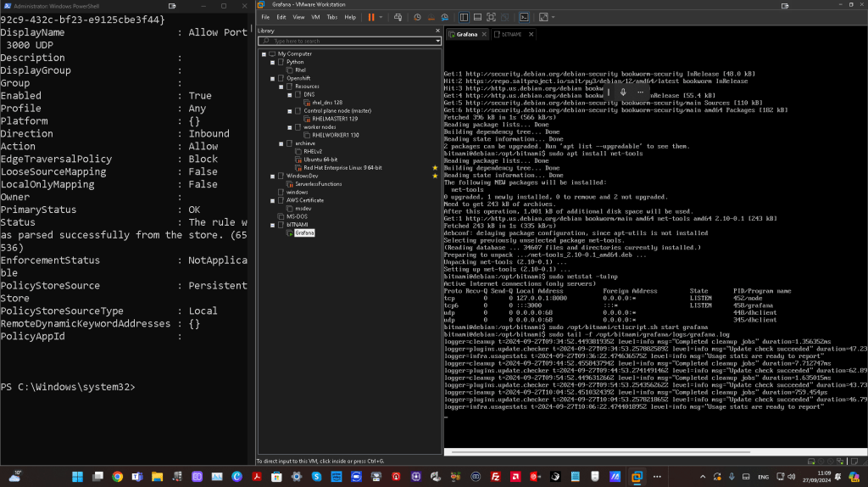868x487 pixels.
Task: Collapse the Resources folder
Action: 281,87
